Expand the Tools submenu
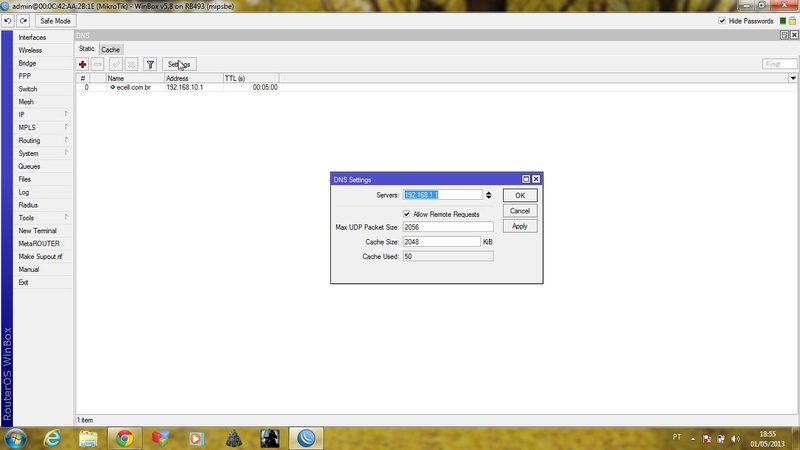Viewport: 800px width, 450px height. [x=42, y=218]
